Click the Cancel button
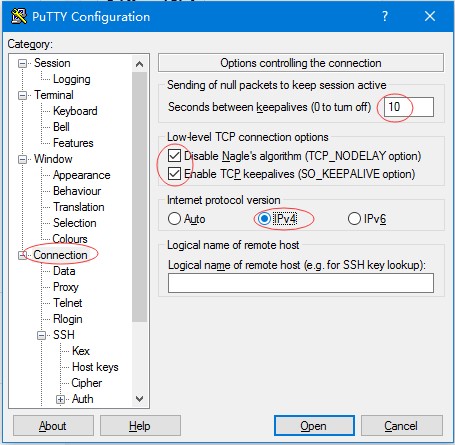The height and width of the screenshot is (445, 455). 402,426
